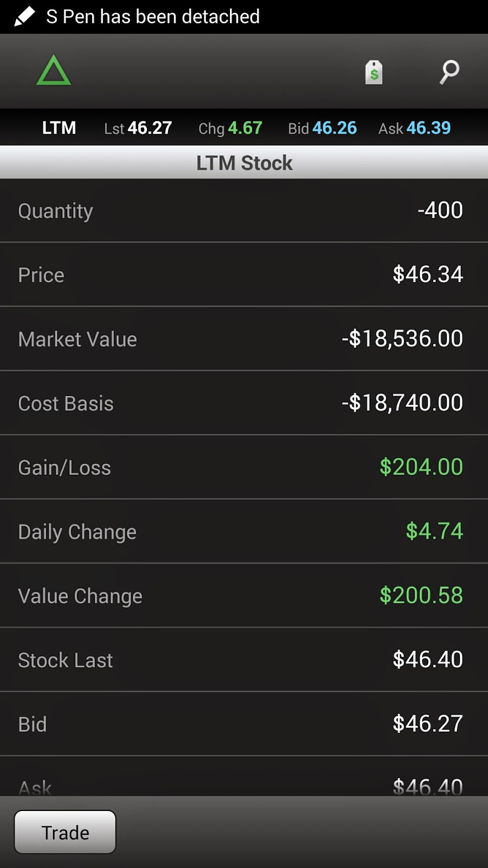Open the Market Value row

pyautogui.click(x=244, y=339)
